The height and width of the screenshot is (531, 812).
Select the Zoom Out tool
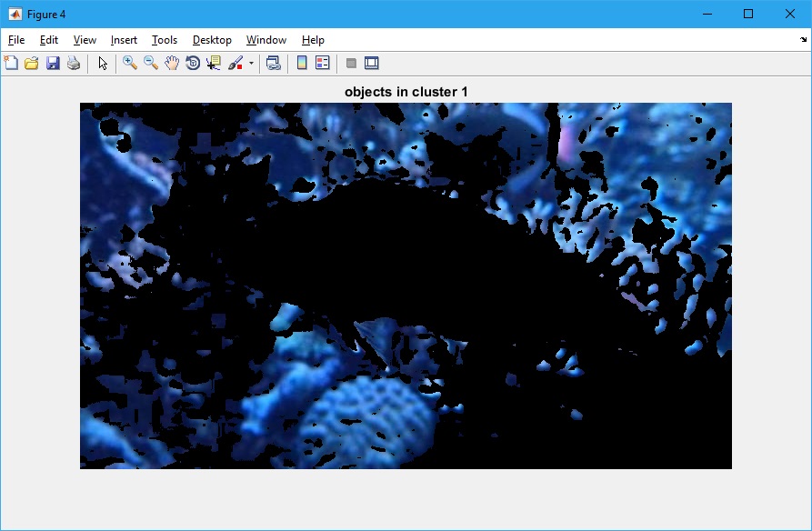[151, 63]
